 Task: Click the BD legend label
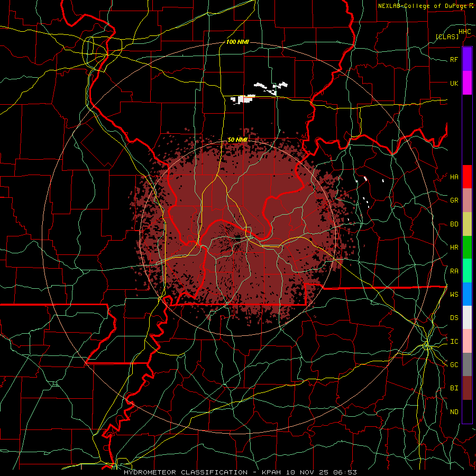(x=454, y=224)
